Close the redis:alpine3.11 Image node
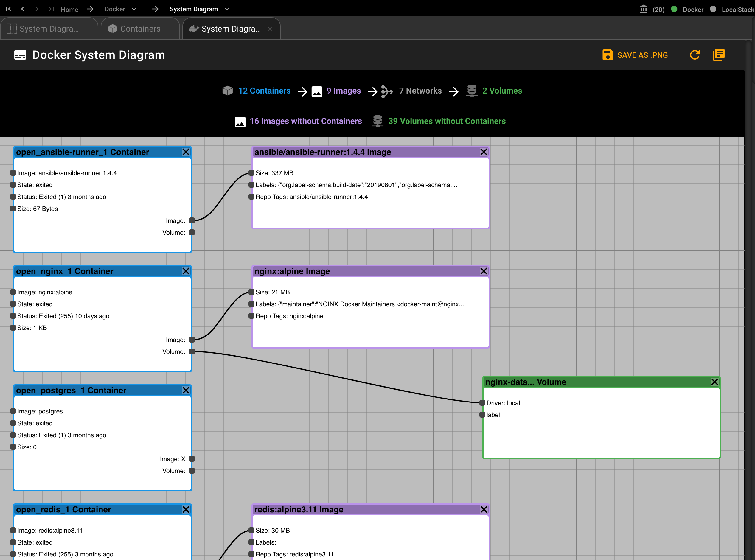This screenshot has width=755, height=560. 484,509
